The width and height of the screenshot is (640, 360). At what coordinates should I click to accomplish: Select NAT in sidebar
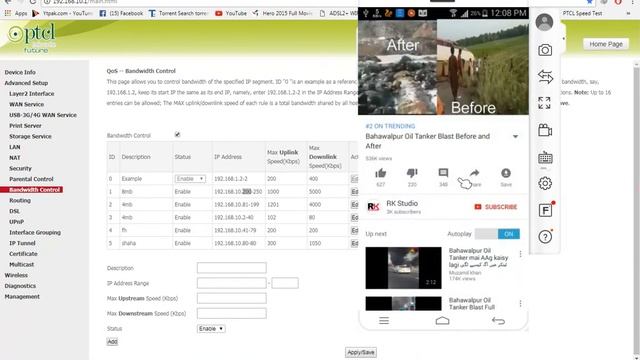click(15, 158)
